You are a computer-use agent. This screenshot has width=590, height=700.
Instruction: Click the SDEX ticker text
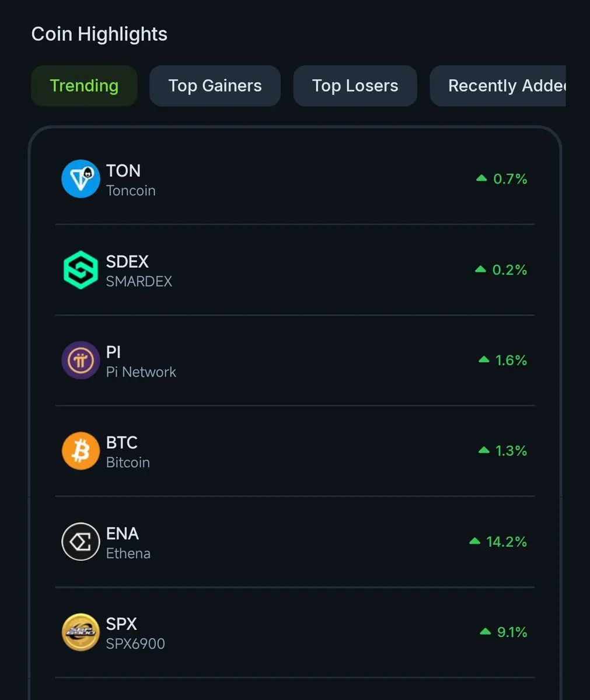pos(127,261)
